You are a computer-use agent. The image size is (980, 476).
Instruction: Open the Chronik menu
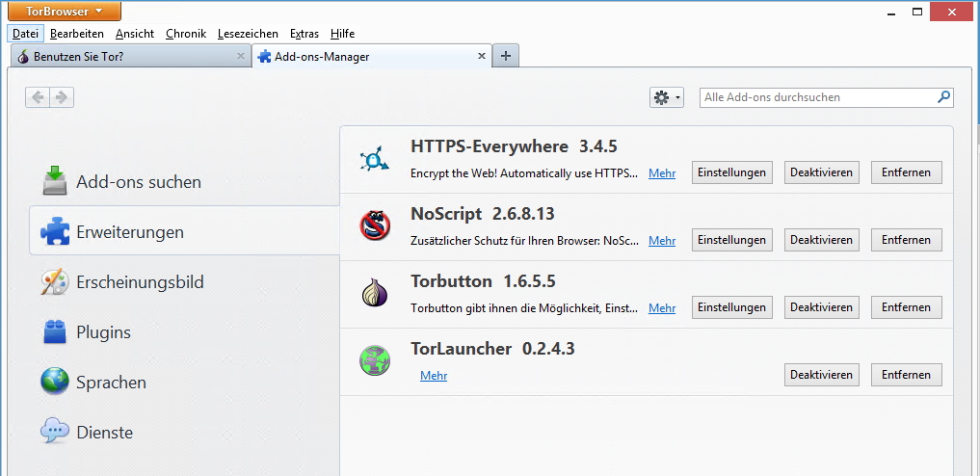pos(186,34)
